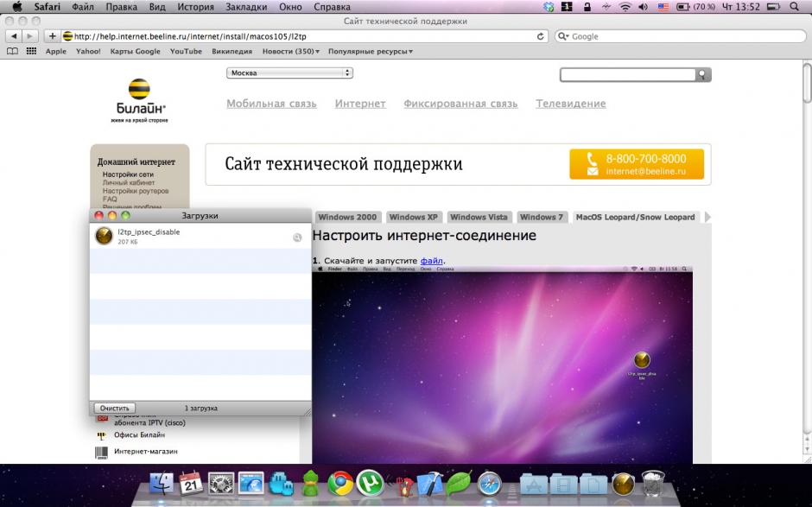This screenshot has width=812, height=507.
Task: Show Top Sites grid icon
Action: click(x=32, y=51)
